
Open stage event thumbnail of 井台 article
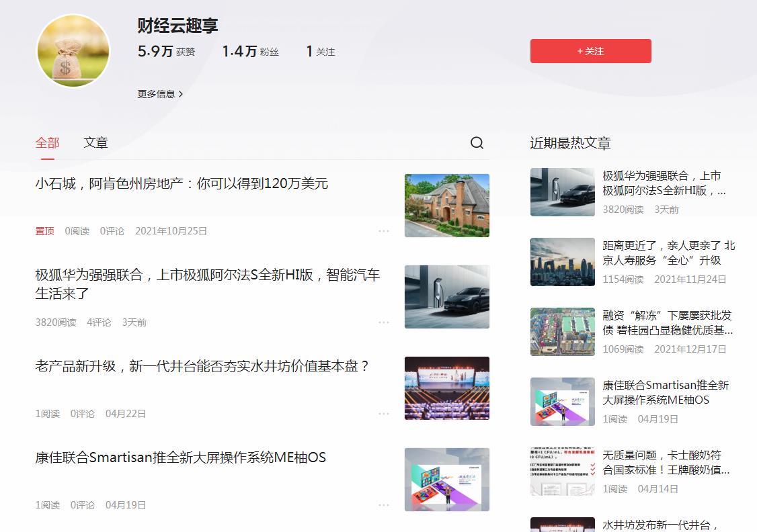click(446, 388)
